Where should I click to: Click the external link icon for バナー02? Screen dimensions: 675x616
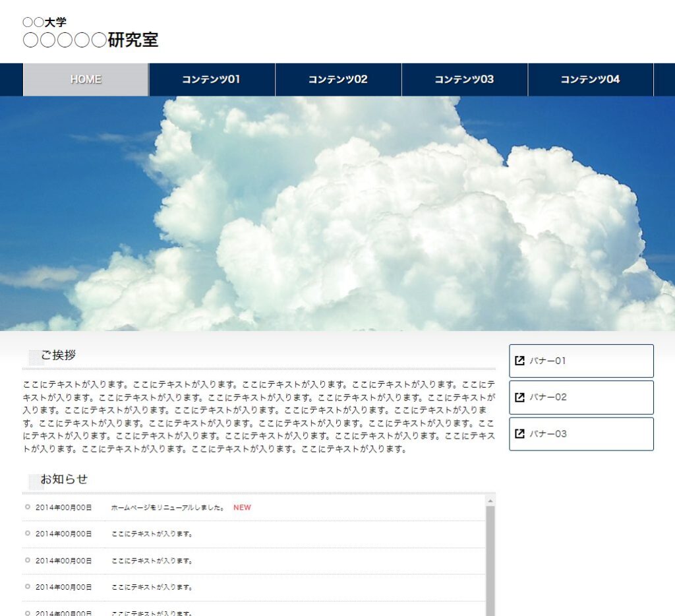click(519, 397)
